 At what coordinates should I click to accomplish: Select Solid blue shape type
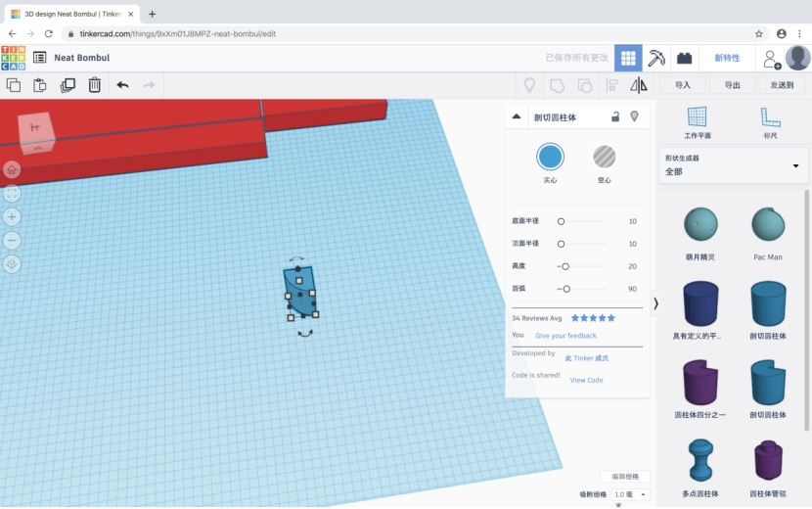coord(550,157)
